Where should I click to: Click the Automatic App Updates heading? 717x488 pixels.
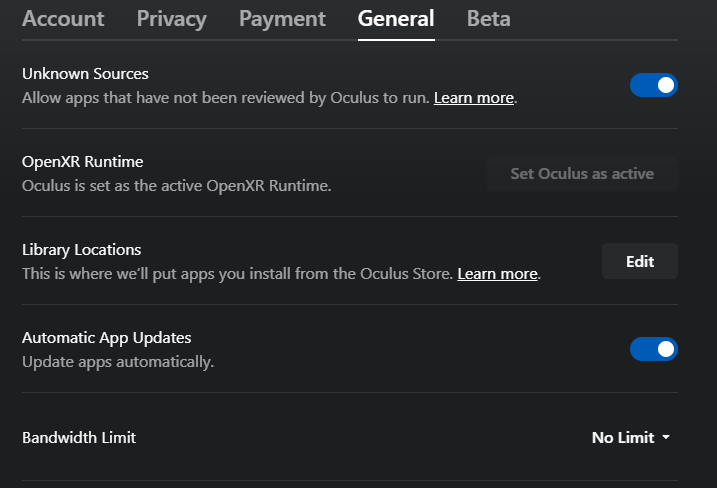coord(107,338)
